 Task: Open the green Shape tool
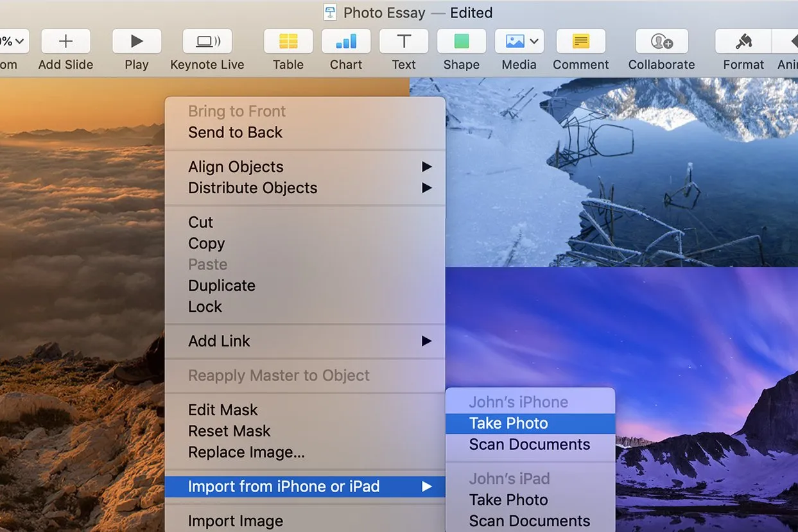tap(461, 42)
